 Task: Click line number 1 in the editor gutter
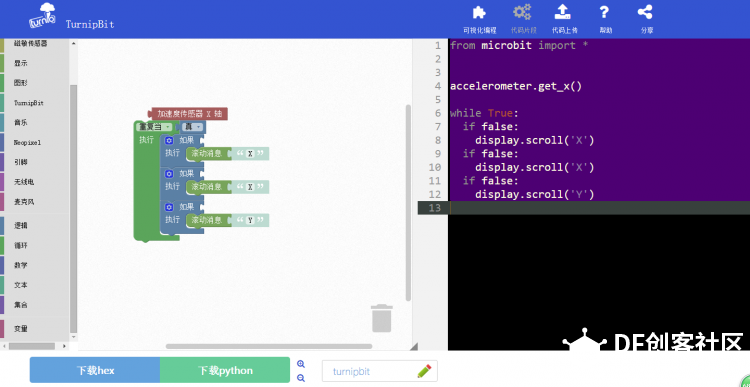437,45
